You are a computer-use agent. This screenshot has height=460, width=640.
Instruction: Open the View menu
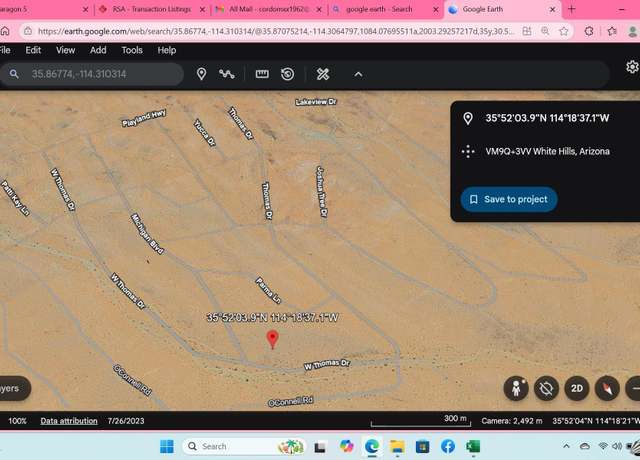click(65, 50)
